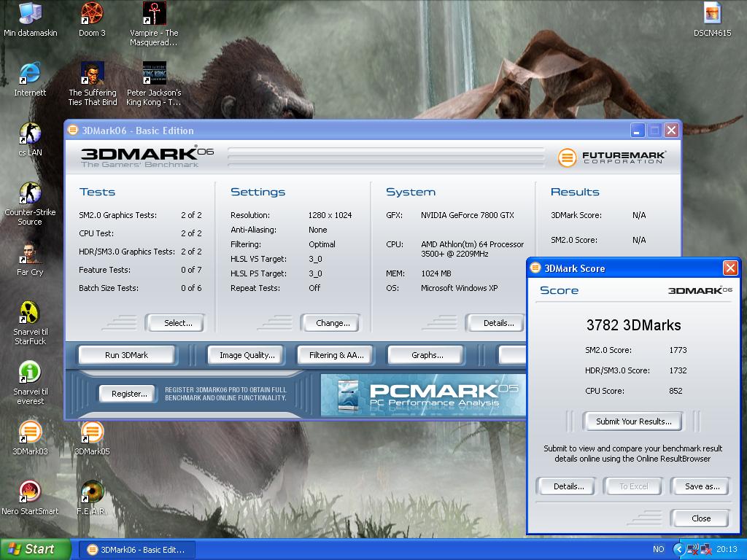
Task: Open Image Quality... tool
Action: coord(247,355)
